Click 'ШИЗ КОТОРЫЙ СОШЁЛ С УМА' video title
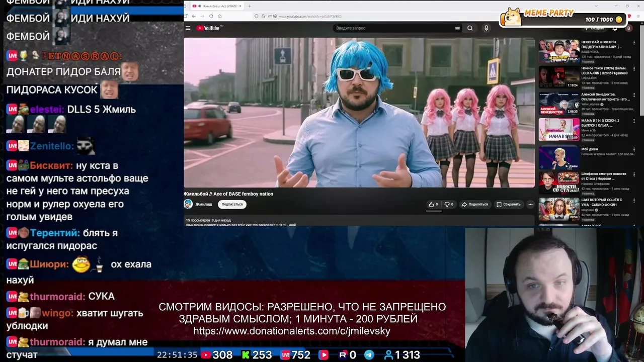Screen dimensions: 644x362 pos(602,202)
